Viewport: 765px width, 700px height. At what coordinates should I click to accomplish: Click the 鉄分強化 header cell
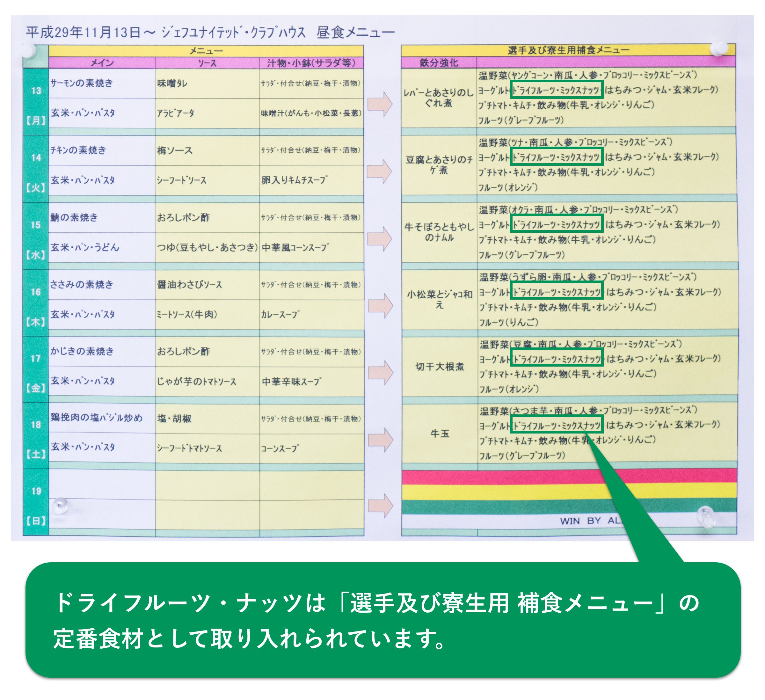point(439,62)
